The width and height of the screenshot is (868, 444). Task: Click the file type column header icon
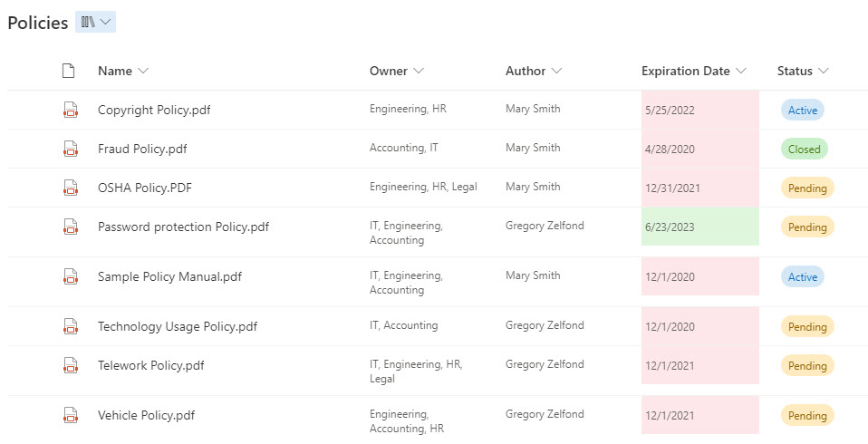click(x=68, y=71)
